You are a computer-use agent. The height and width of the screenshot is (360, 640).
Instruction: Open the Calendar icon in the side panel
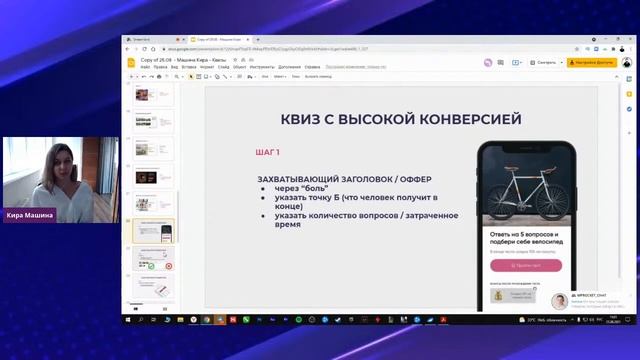[629, 79]
